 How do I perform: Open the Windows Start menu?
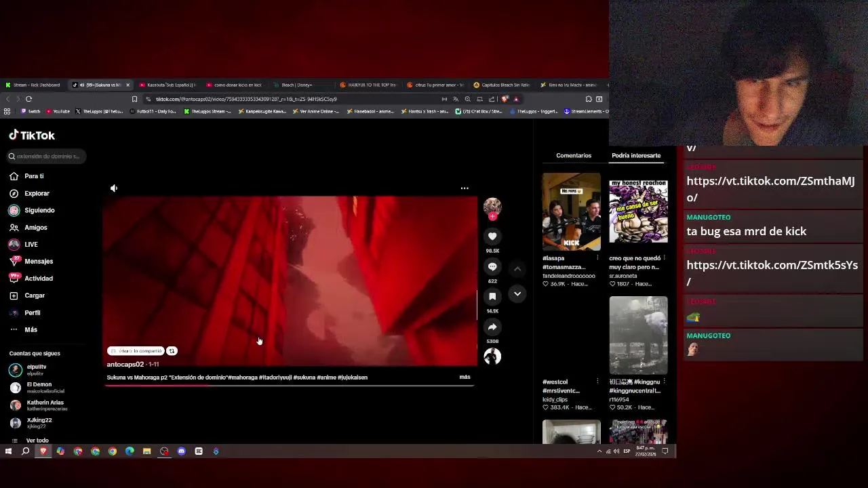[x=8, y=451]
